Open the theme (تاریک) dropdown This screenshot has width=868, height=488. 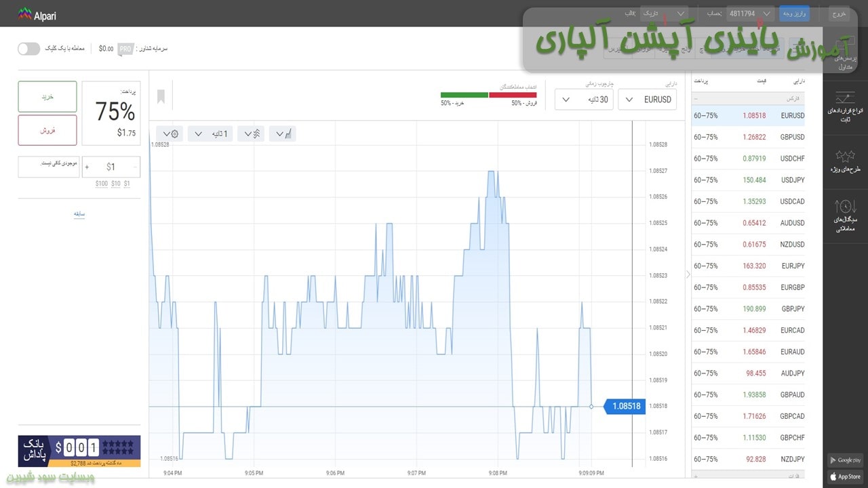point(663,14)
